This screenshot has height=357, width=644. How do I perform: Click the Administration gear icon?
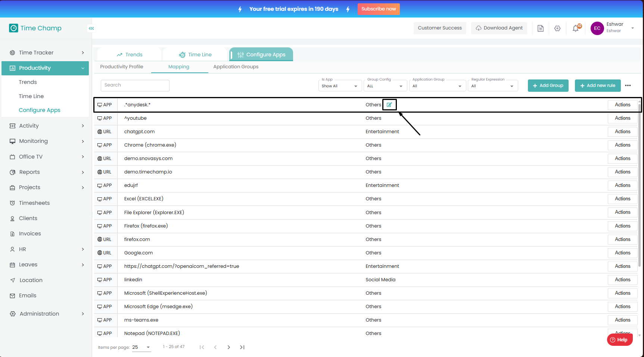[x=13, y=314]
